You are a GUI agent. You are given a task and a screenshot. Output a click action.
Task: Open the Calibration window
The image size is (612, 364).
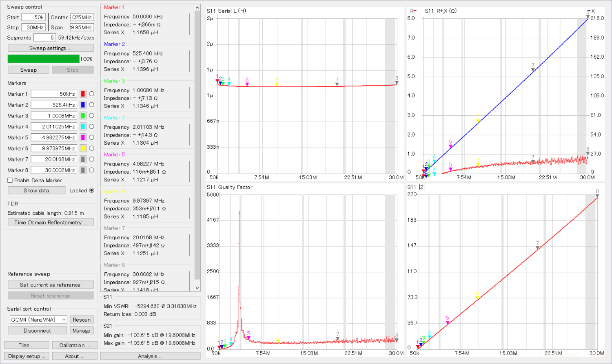point(75,345)
